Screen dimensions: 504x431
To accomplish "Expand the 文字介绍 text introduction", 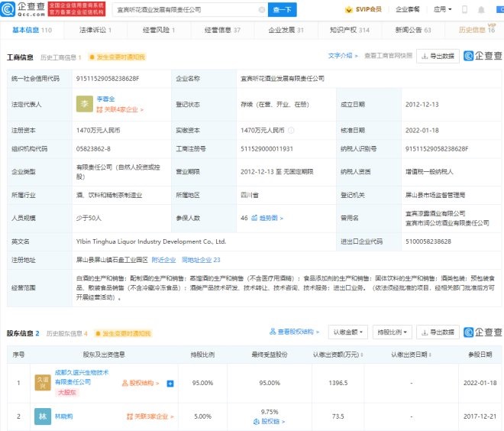I will click(343, 56).
